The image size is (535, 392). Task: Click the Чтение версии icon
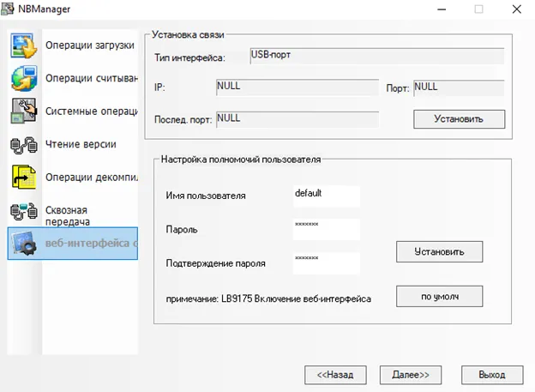pos(23,144)
